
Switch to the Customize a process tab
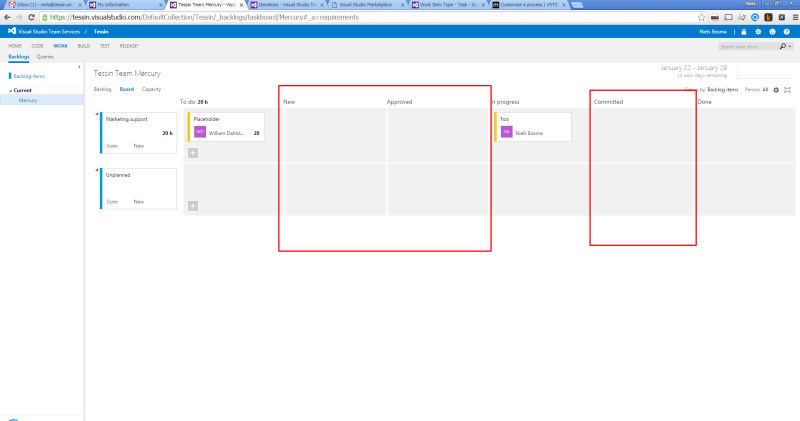[x=527, y=5]
